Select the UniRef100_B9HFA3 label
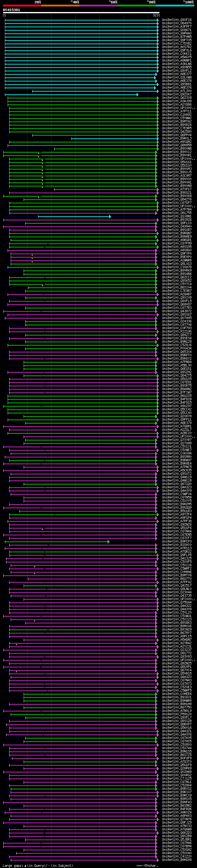 pos(177,802)
